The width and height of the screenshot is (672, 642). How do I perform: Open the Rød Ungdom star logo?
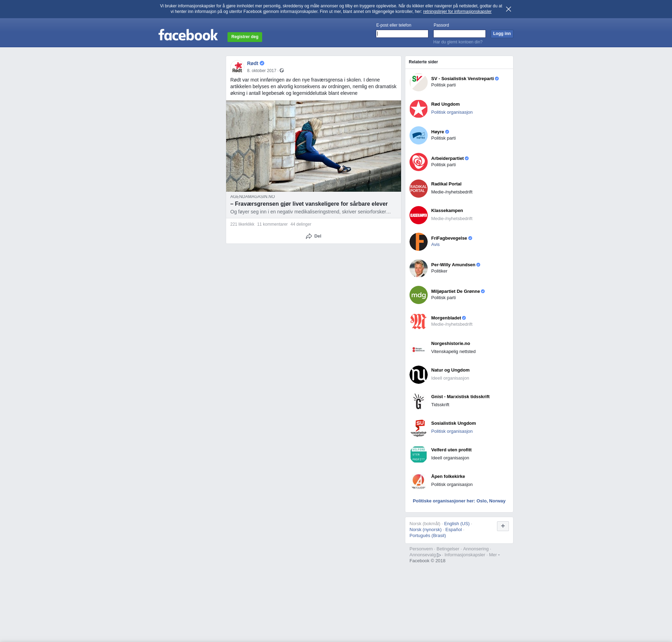[419, 109]
